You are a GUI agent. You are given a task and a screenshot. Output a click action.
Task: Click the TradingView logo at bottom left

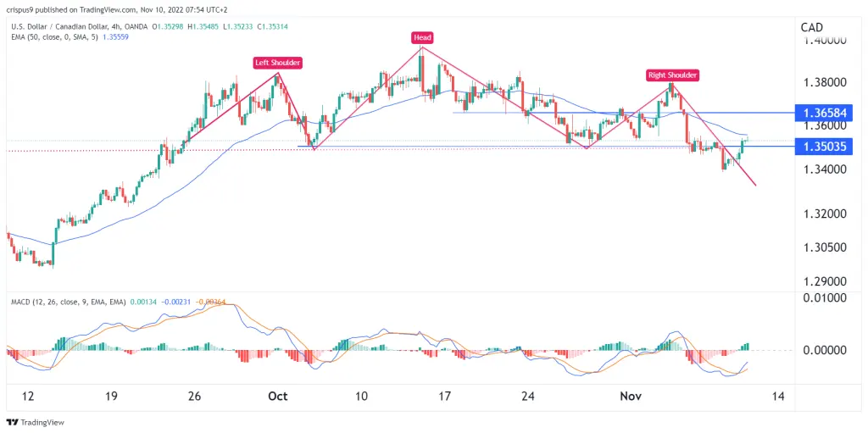36,423
